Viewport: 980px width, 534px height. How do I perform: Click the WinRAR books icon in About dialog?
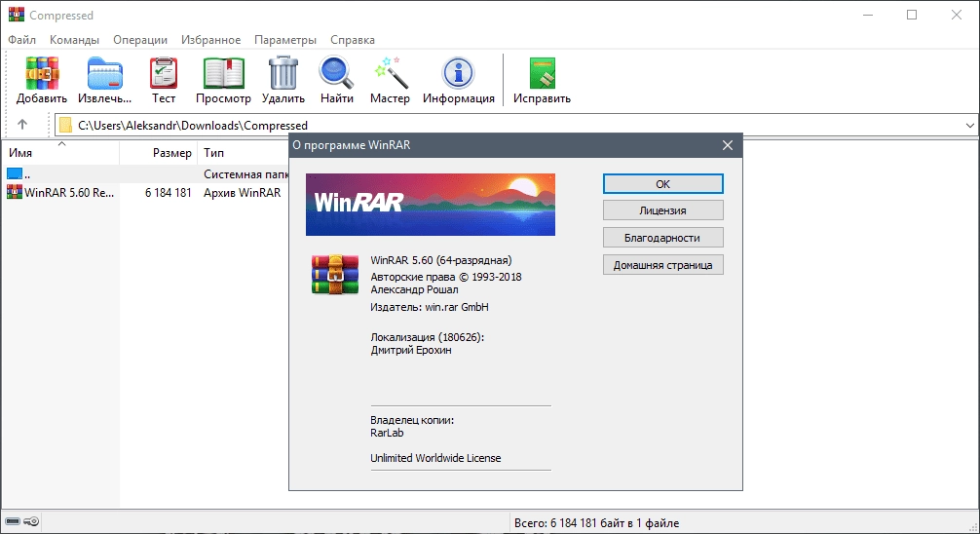pyautogui.click(x=335, y=275)
